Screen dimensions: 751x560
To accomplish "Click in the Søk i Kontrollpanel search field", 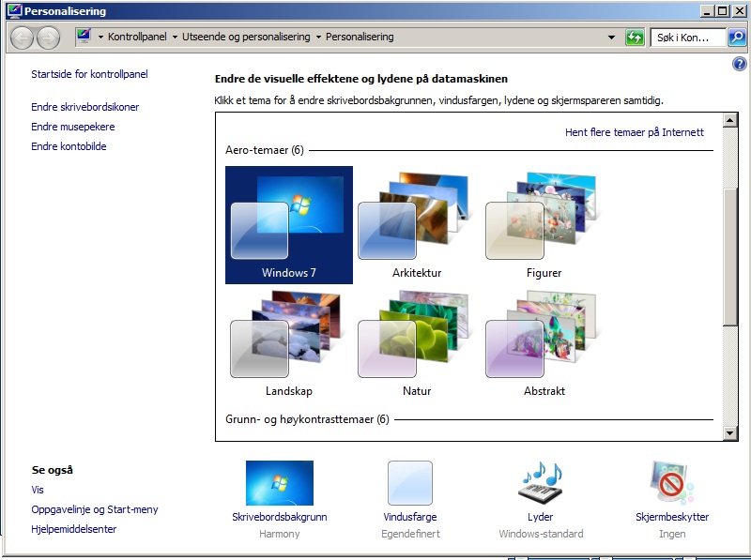I will tap(688, 38).
